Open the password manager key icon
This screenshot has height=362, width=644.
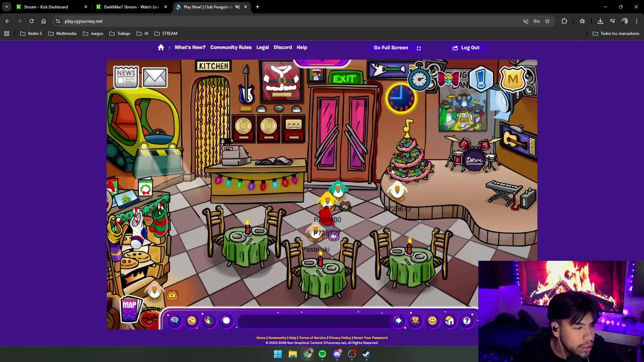tap(536, 21)
